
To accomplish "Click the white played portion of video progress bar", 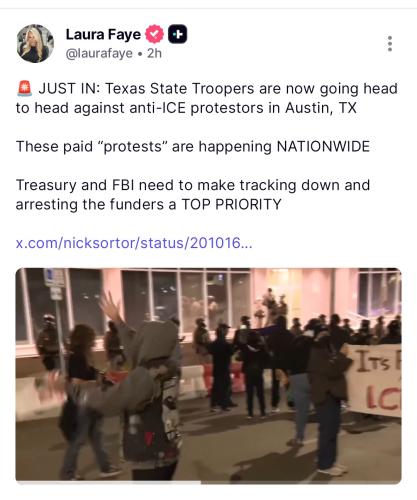I will pos(108,482).
